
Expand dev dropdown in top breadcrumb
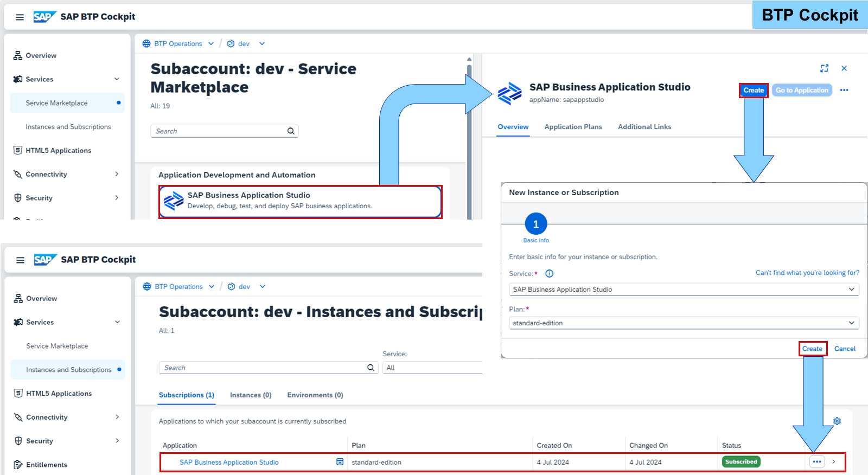tap(262, 43)
